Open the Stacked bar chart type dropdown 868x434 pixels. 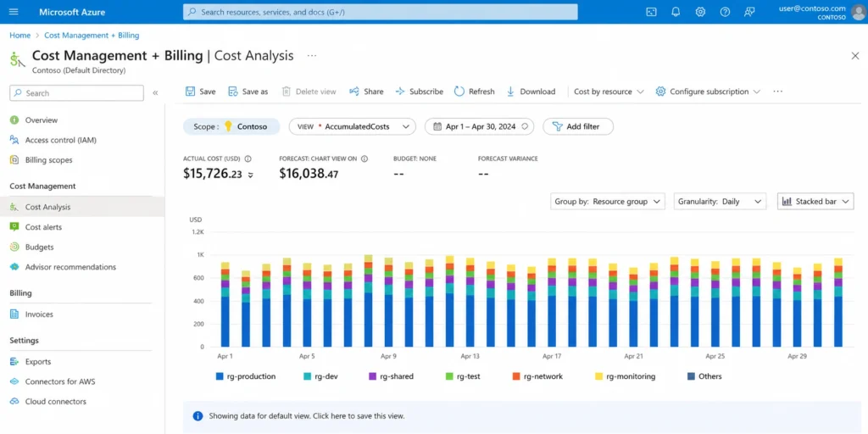pos(815,202)
